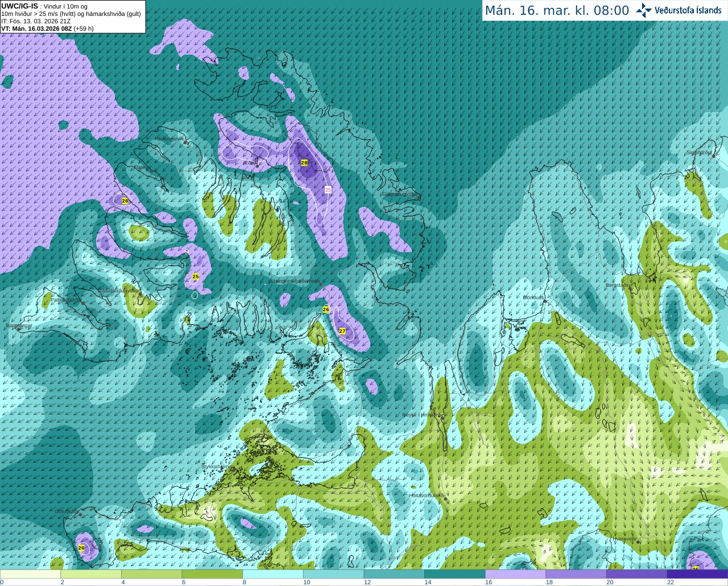Select the 16–18 m/s legend swatch
The height and width of the screenshot is (586, 728).
point(515,574)
